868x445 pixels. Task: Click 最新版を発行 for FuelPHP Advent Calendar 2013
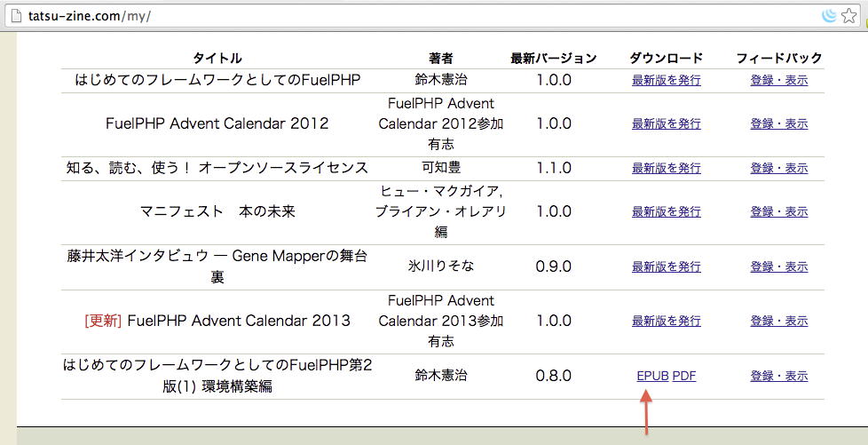pyautogui.click(x=667, y=321)
